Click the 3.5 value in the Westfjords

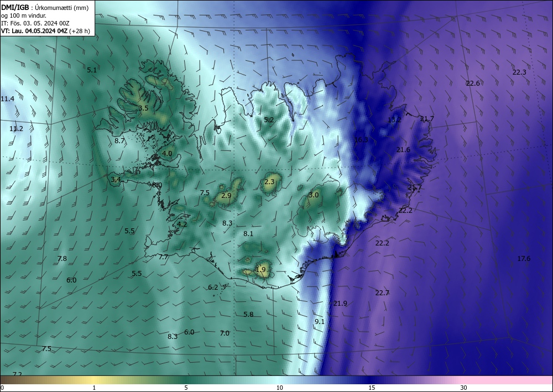pos(143,108)
